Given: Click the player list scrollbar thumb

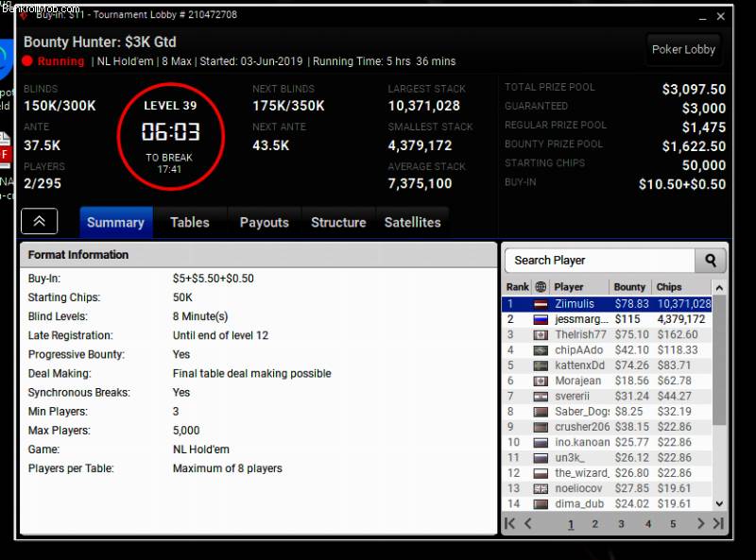Looking at the screenshot, I should click(719, 360).
